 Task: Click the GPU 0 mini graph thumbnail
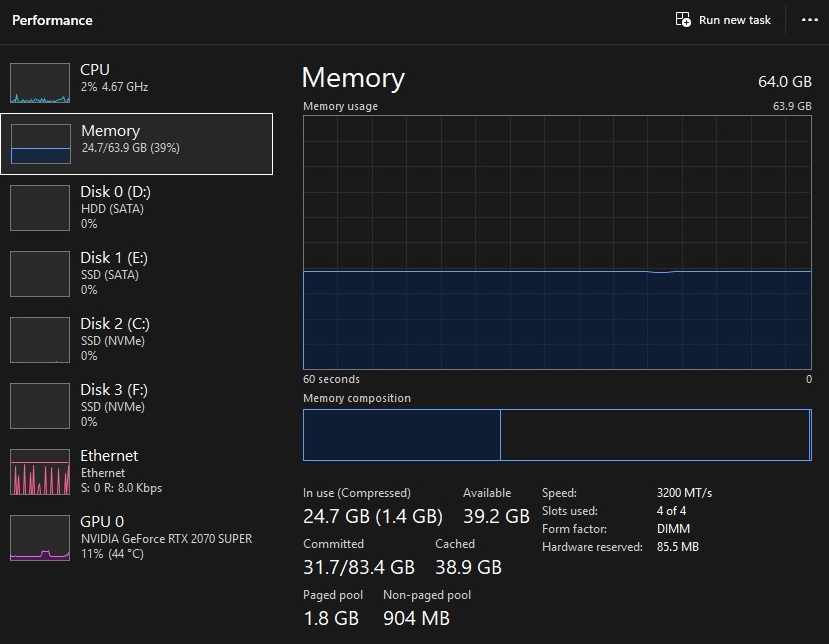point(40,538)
